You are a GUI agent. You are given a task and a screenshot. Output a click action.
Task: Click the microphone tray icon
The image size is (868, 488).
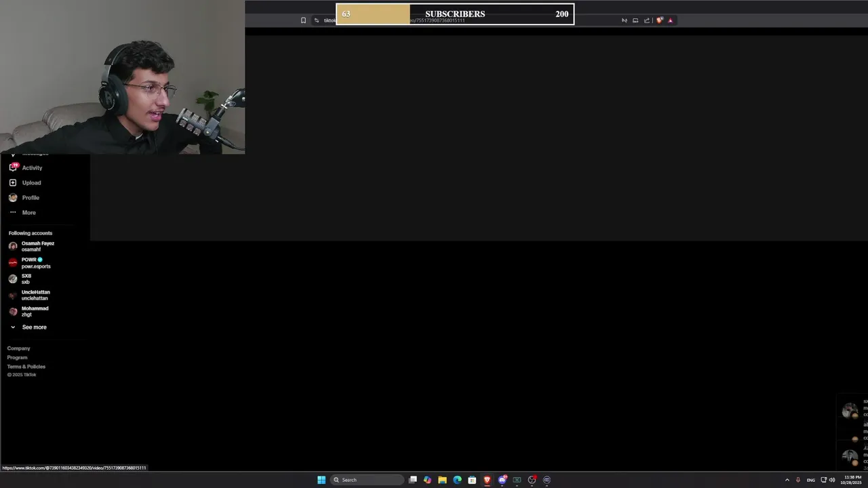tap(798, 480)
